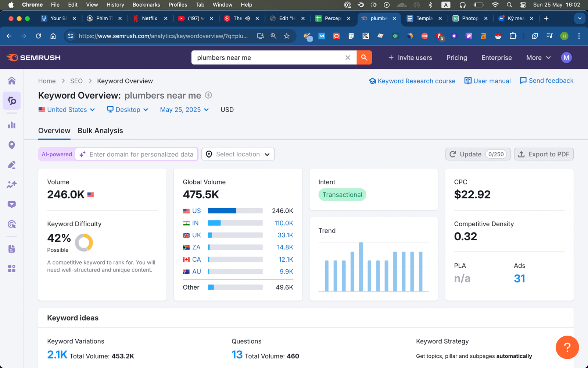The height and width of the screenshot is (368, 588).
Task: Switch to the Netflix browser tab
Action: pos(150,18)
